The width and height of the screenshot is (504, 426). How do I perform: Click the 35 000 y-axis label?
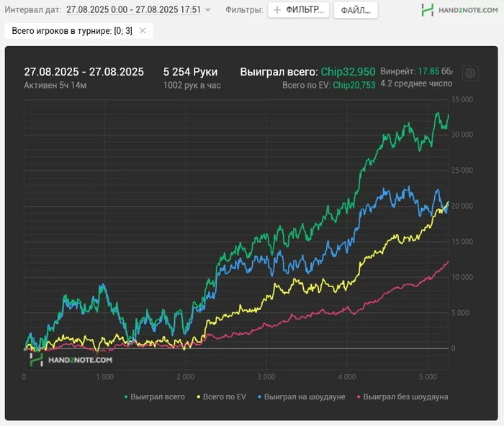pos(462,99)
